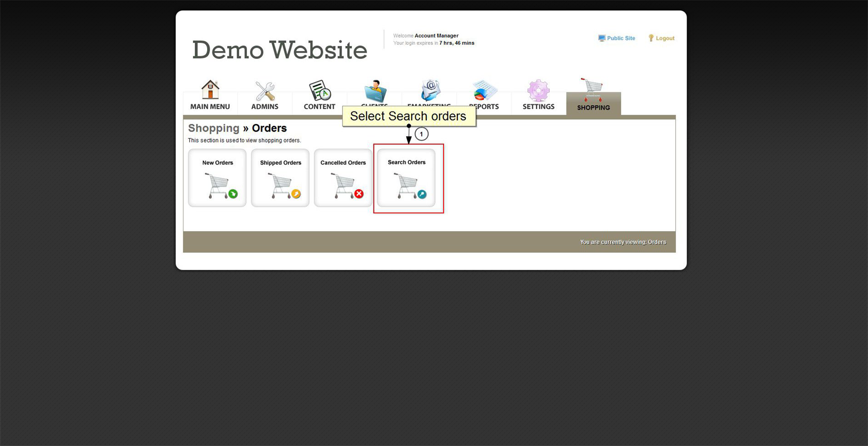
Task: Click the step 1 circle marker
Action: (x=422, y=134)
